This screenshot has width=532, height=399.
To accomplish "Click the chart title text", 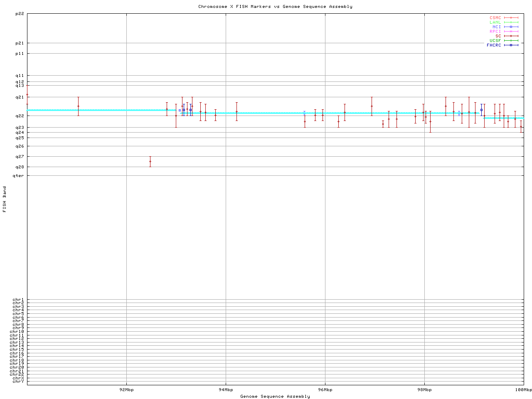I will (x=275, y=7).
